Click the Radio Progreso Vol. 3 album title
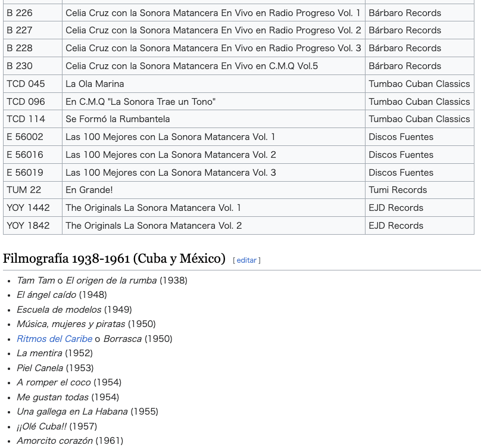 (213, 48)
